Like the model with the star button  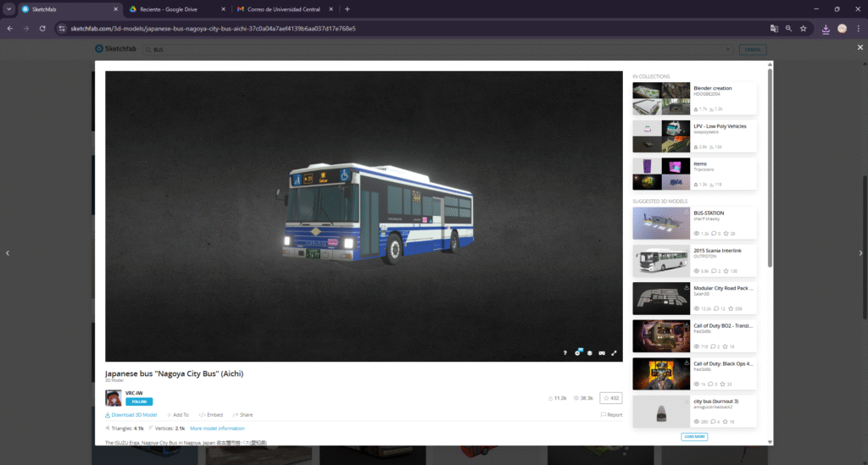pyautogui.click(x=610, y=397)
